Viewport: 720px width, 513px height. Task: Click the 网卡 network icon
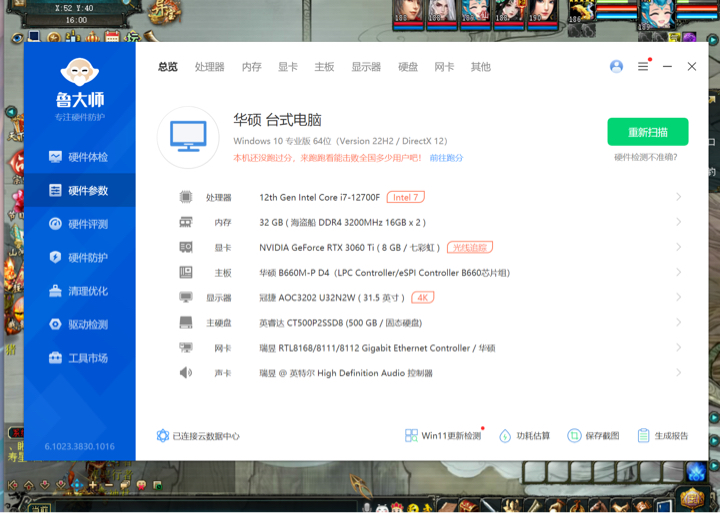(186, 348)
